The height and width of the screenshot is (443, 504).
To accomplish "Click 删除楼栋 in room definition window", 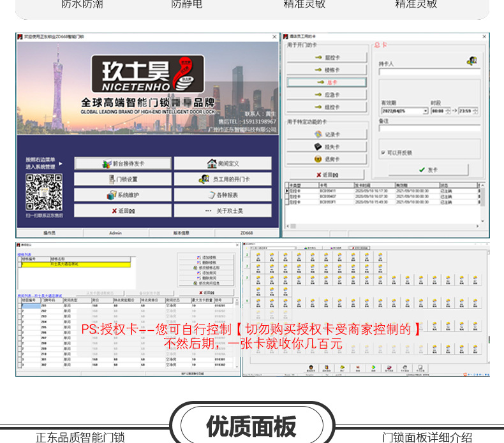I will (x=206, y=263).
